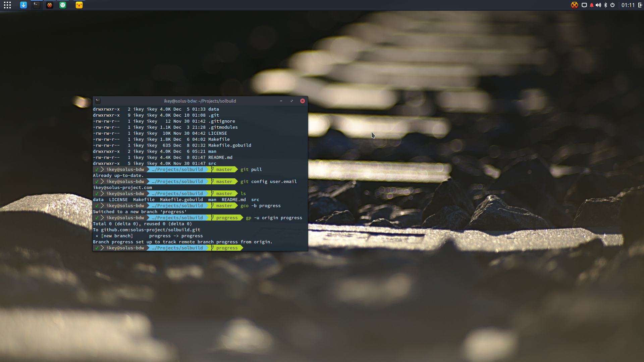
Task: Click the '…/Projects/solbuild' path segment on the last prompt
Action: click(x=177, y=248)
